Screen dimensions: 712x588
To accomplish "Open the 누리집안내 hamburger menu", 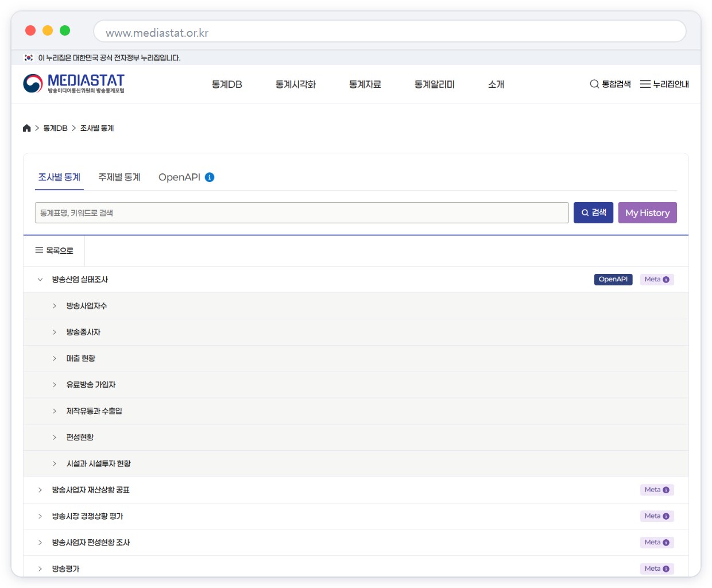I will point(664,84).
